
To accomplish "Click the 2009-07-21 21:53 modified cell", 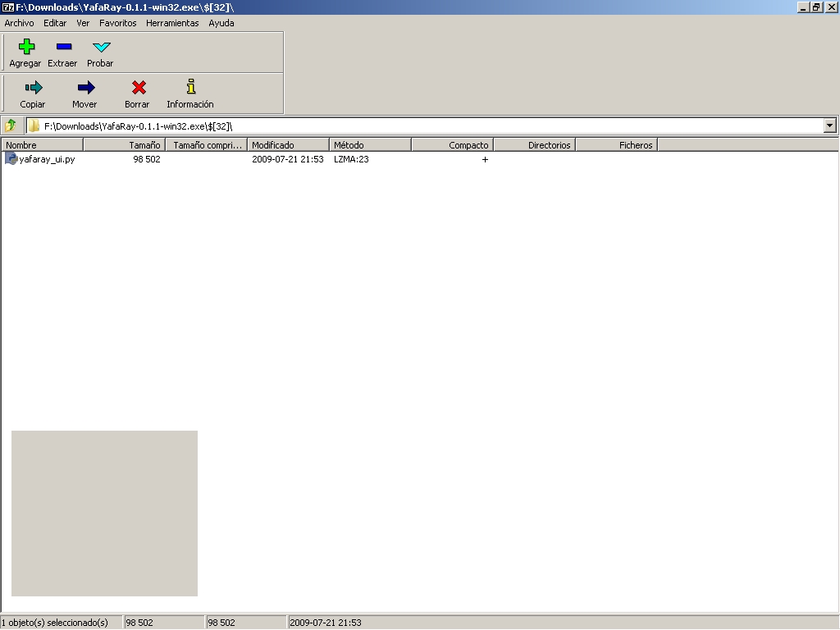I will coord(288,159).
